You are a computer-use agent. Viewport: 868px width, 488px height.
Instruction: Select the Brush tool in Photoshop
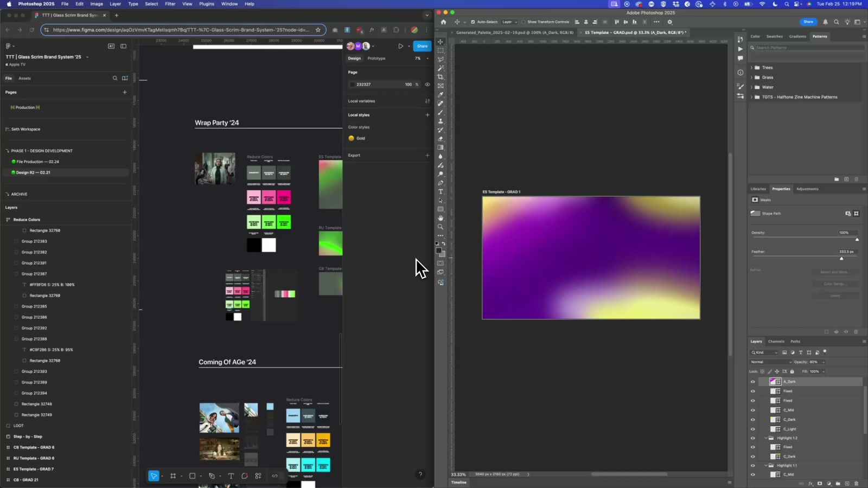(441, 112)
